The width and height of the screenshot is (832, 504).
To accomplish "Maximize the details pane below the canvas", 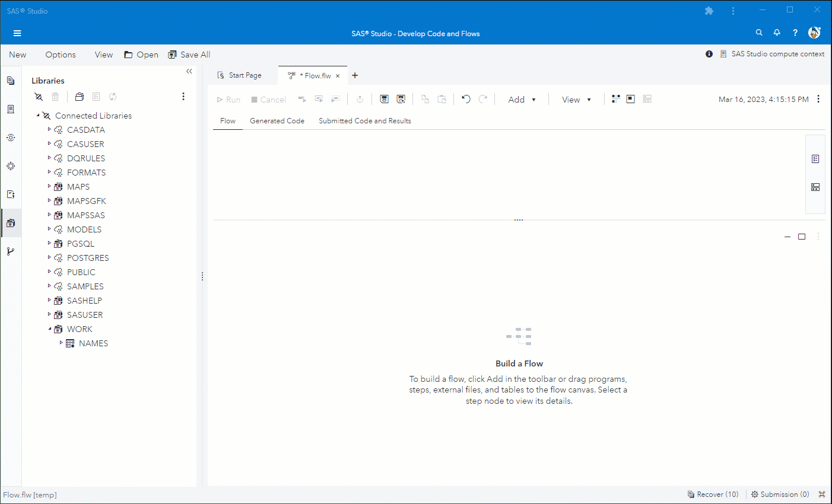I will [802, 237].
